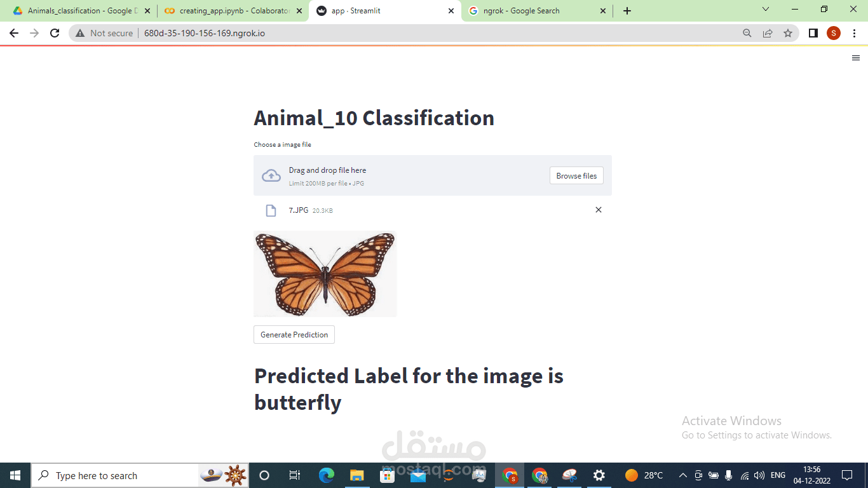Close the Animals_classification tab
Screen dimensions: 868x488
click(x=147, y=11)
